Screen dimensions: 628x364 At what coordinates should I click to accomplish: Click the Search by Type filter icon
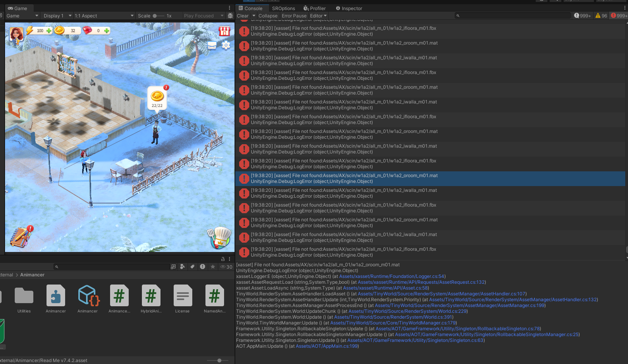(x=183, y=267)
